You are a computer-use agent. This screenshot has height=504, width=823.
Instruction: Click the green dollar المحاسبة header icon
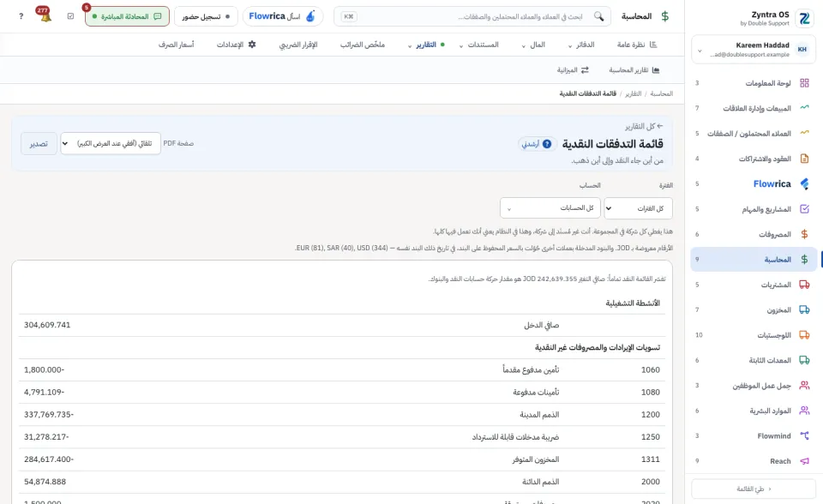[x=665, y=16]
